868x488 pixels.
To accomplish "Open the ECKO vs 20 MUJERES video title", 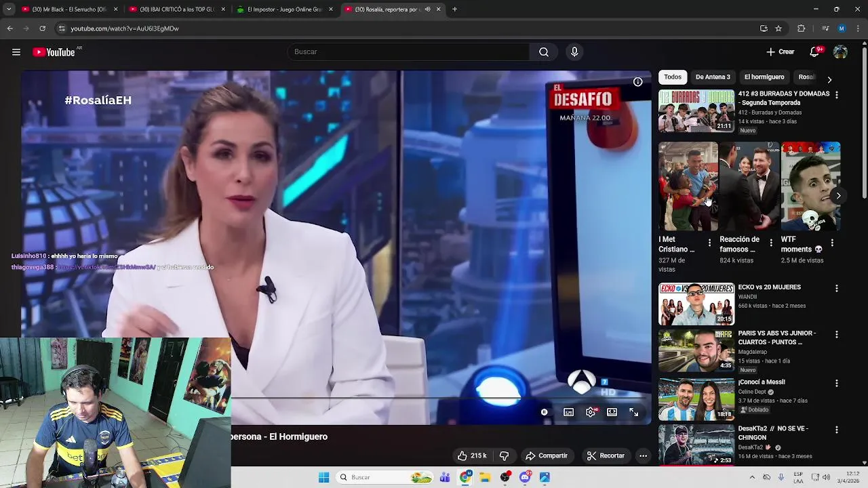I will tap(770, 287).
